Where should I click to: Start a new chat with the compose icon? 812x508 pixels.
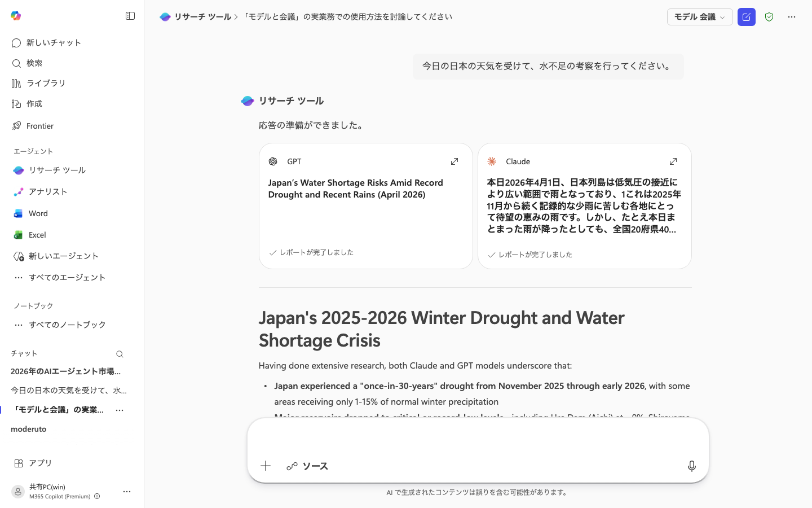(x=747, y=17)
